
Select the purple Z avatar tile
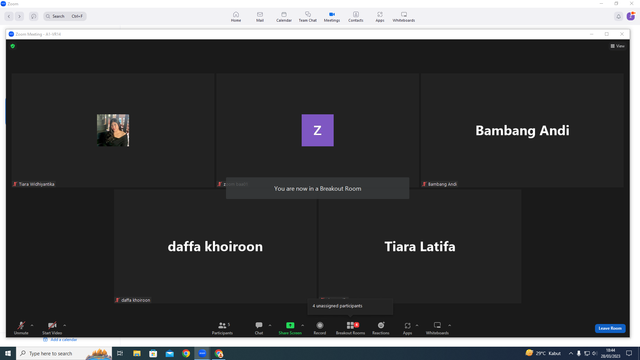tap(318, 130)
